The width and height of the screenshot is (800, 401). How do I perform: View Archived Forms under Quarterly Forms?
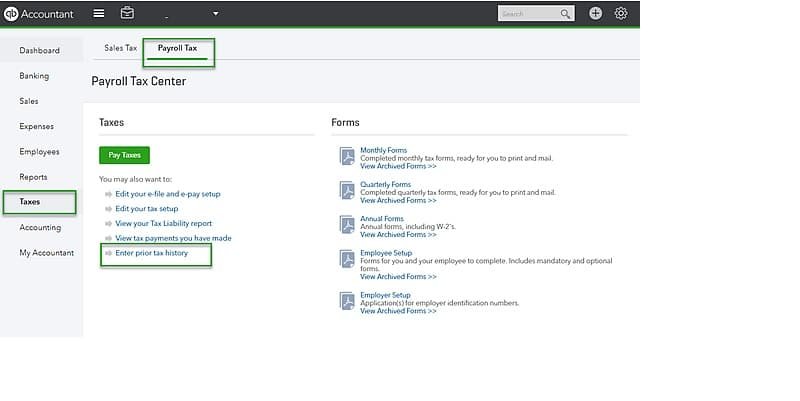(398, 200)
